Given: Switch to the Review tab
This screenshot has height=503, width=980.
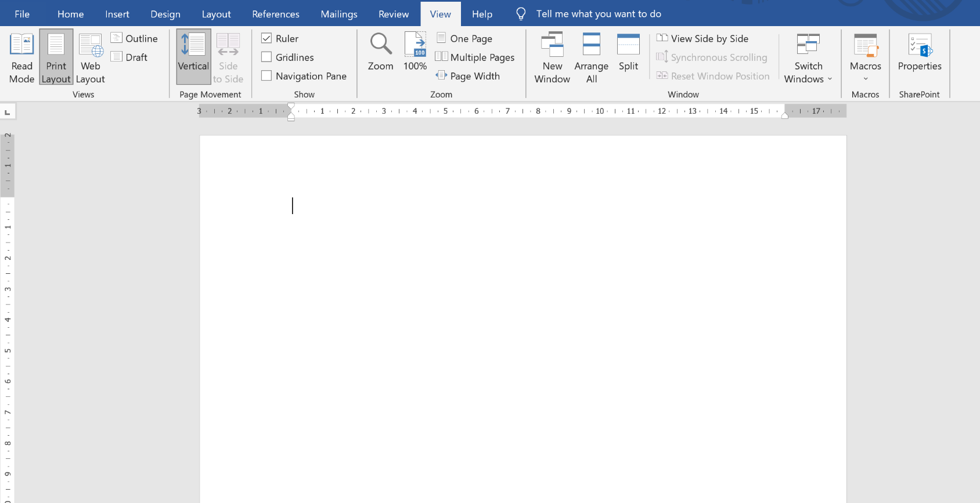Looking at the screenshot, I should [394, 14].
